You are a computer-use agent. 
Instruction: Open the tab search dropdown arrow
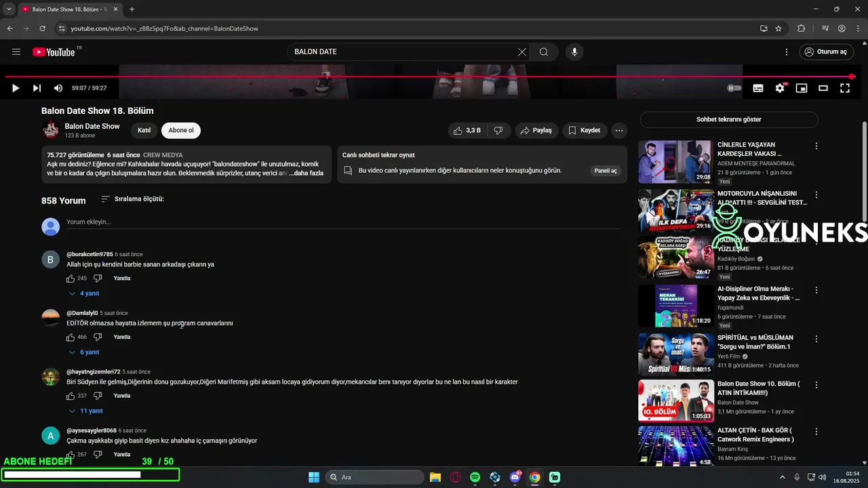click(x=9, y=9)
